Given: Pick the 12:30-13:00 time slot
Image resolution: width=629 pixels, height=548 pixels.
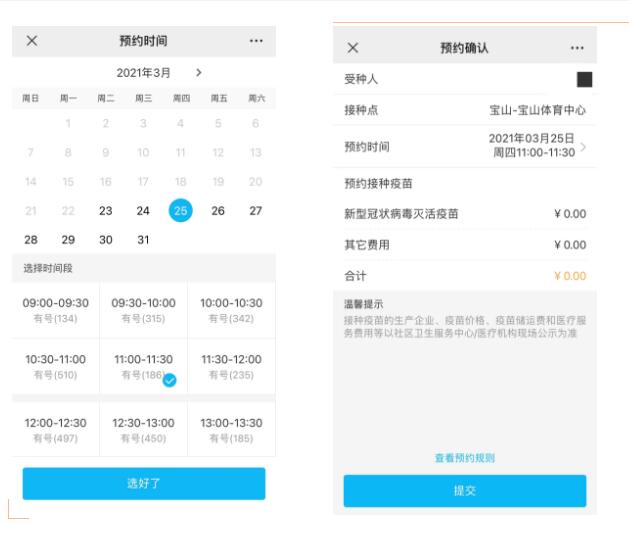Looking at the screenshot, I should 143,429.
